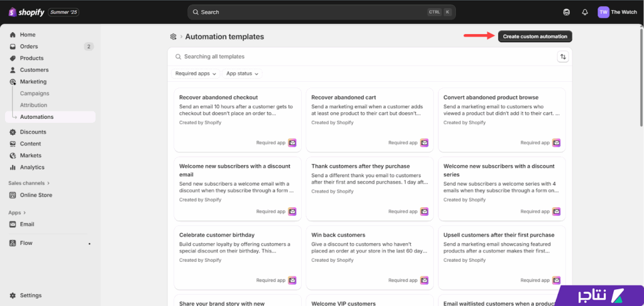Screen dimensions: 644x306
Task: Focus the top Search field
Action: tap(321, 12)
